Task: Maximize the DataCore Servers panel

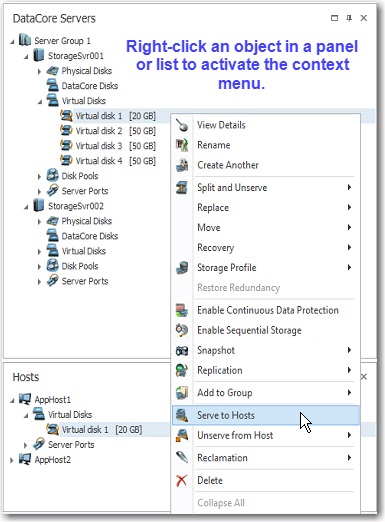Action: [x=334, y=18]
